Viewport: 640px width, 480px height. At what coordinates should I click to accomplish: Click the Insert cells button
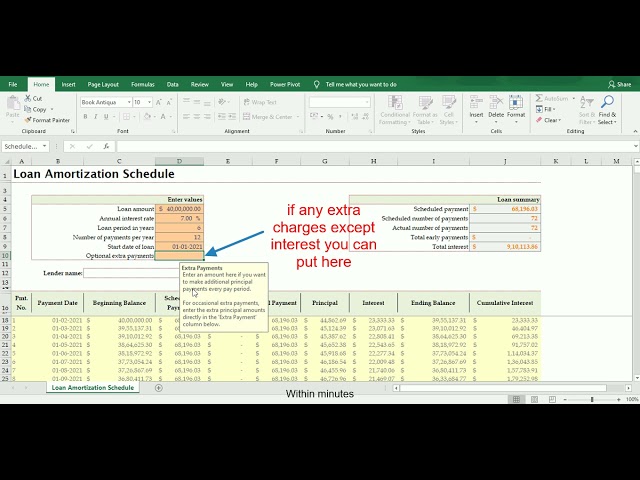(476, 109)
